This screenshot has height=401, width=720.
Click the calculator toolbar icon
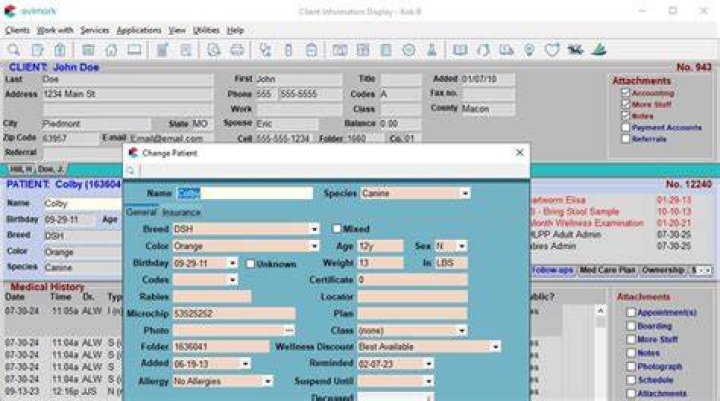click(x=363, y=50)
